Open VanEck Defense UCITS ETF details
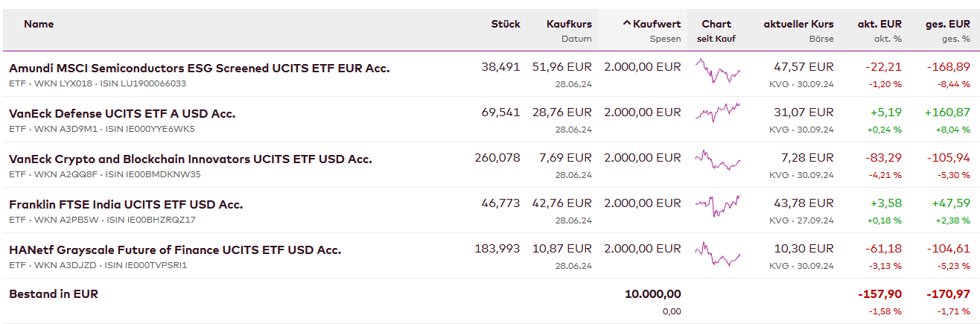Viewport: 980px width, 324px height. click(x=122, y=114)
